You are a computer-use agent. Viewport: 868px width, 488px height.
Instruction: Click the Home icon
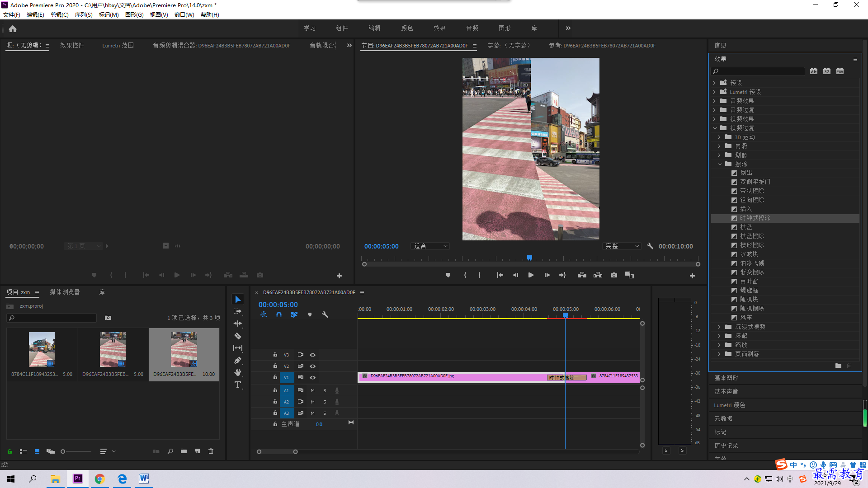(x=13, y=28)
